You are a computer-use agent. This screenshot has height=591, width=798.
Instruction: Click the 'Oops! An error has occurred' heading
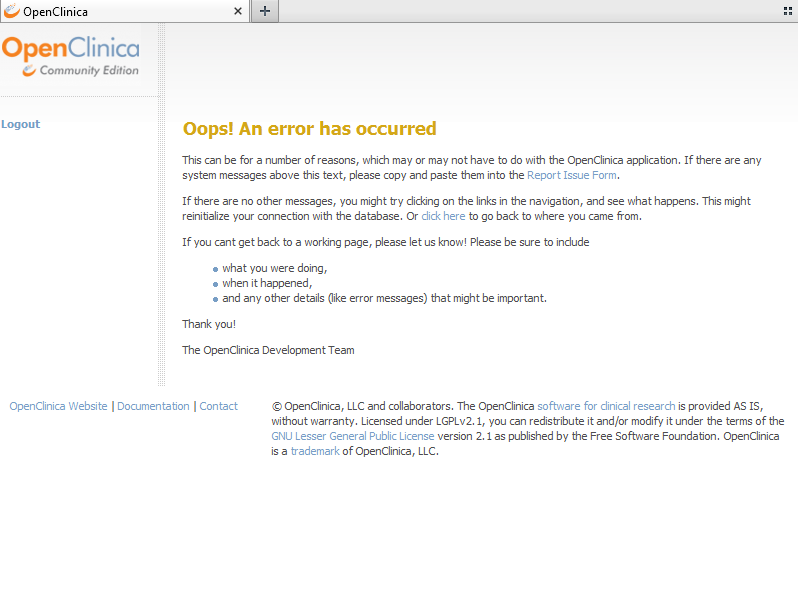point(309,129)
